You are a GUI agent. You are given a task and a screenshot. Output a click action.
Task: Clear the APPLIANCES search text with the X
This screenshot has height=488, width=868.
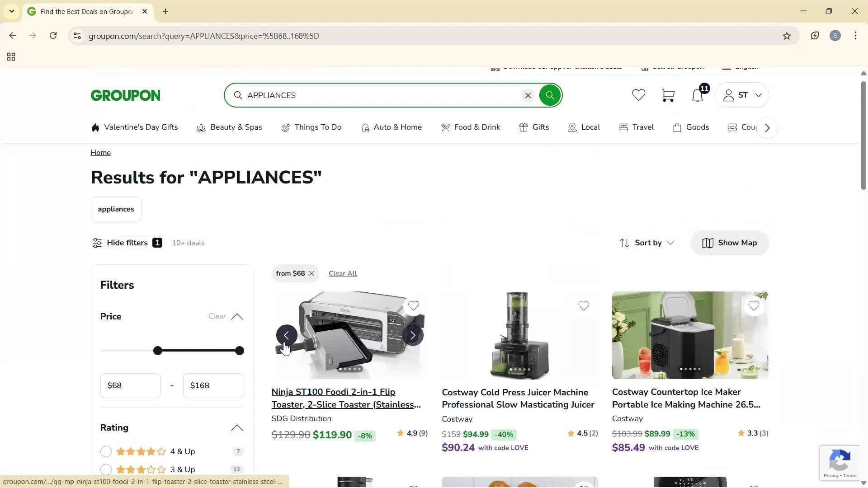tap(528, 95)
